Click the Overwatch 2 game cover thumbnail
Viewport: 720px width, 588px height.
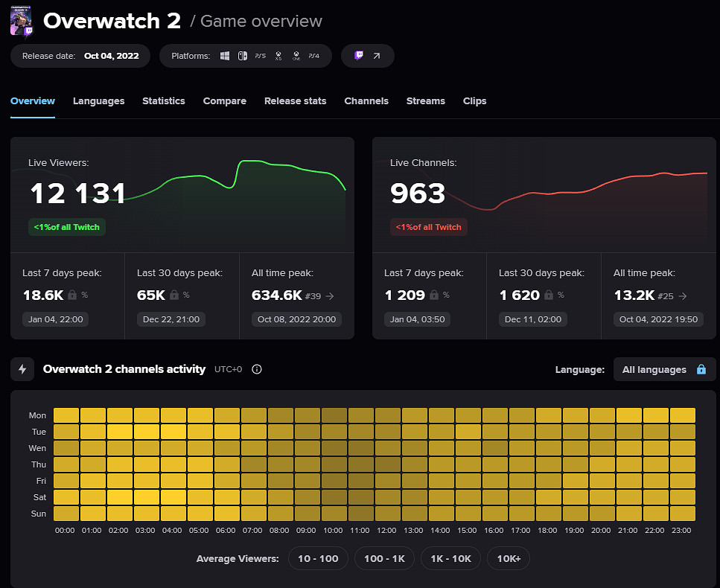(21, 22)
